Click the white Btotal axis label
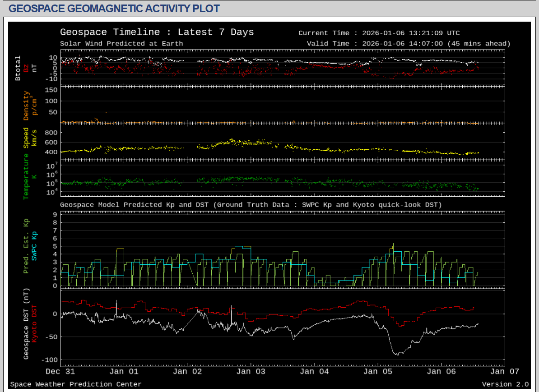Screen dimensions: 539x392 (x=18, y=68)
